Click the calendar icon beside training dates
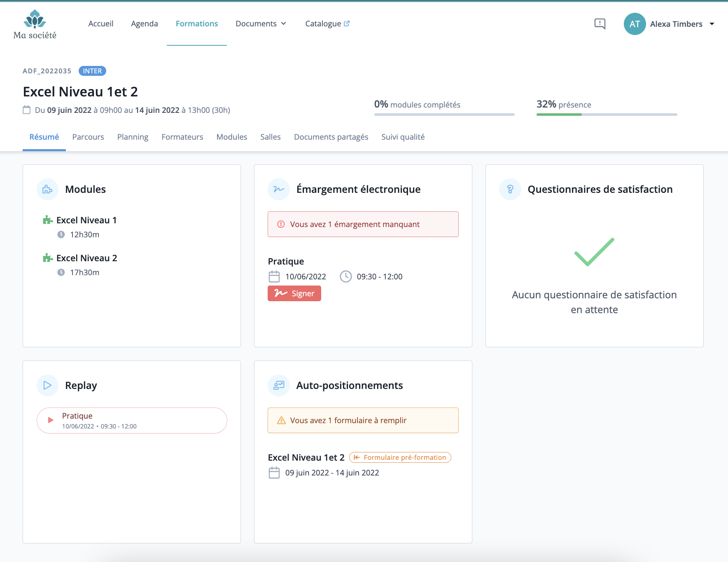 tap(27, 110)
